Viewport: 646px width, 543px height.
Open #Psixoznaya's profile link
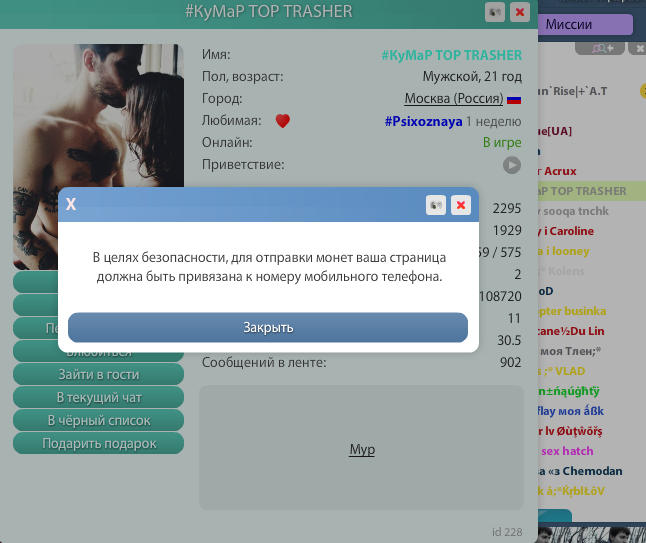(423, 122)
